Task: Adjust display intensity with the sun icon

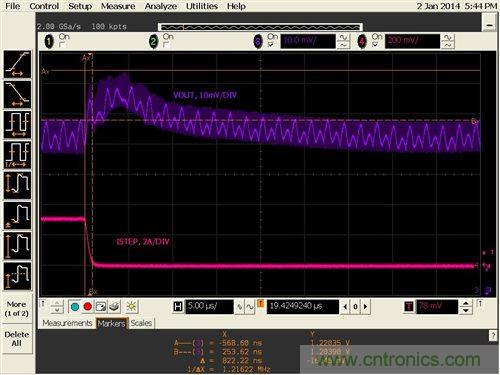Action: point(131,306)
